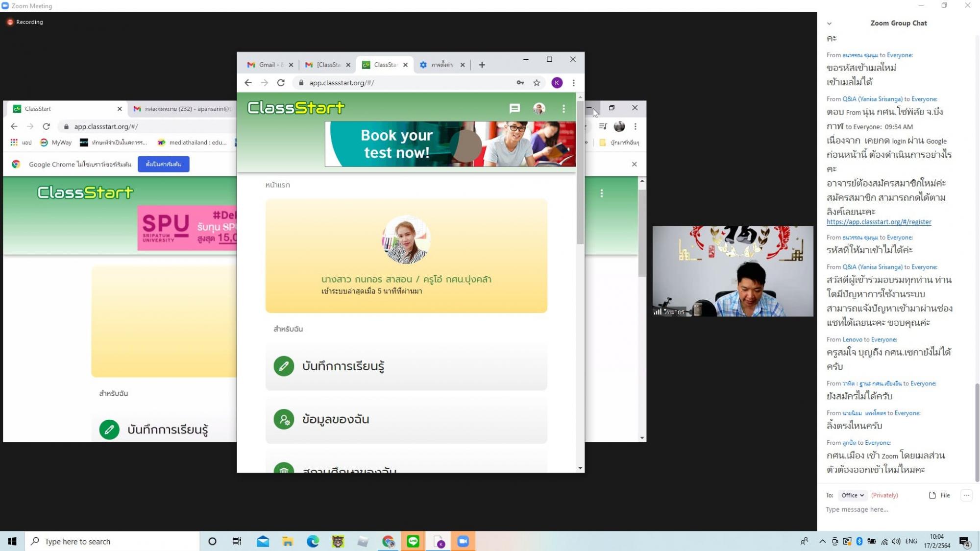Open LINE app on taskbar
This screenshot has width=980, height=551.
pyautogui.click(x=413, y=541)
